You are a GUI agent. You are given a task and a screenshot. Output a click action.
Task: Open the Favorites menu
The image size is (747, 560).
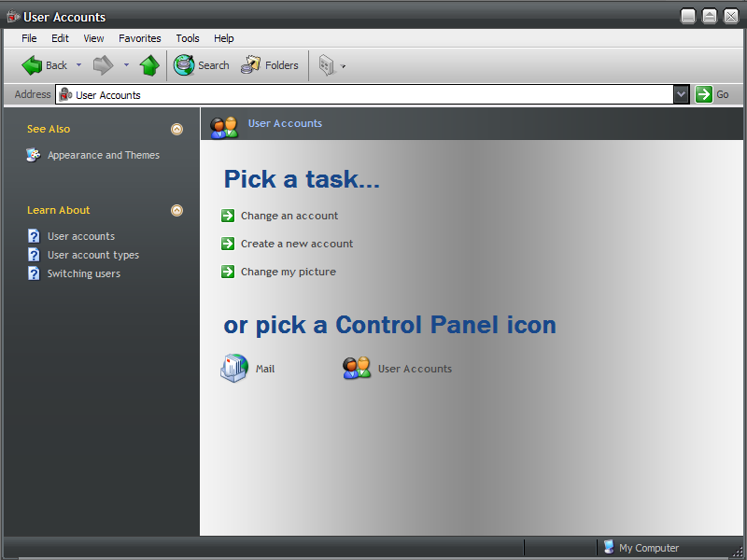[139, 38]
